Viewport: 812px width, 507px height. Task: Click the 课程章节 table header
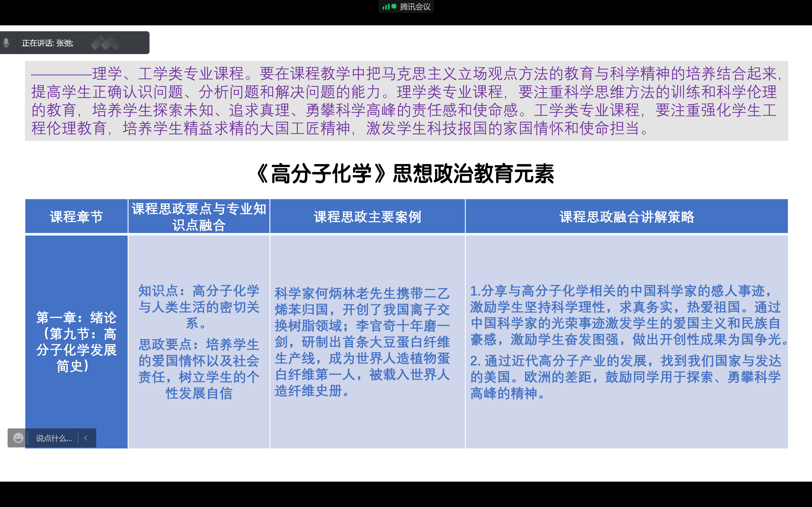click(x=77, y=217)
